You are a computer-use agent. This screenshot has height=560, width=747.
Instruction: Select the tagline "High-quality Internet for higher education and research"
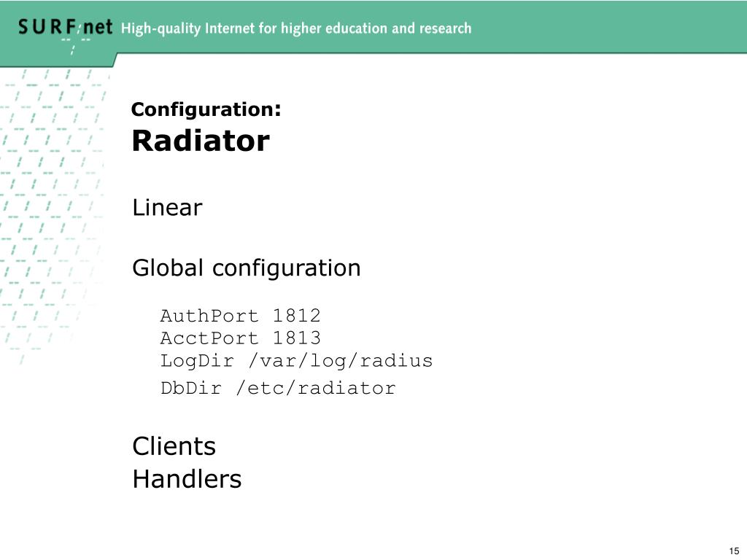(296, 28)
